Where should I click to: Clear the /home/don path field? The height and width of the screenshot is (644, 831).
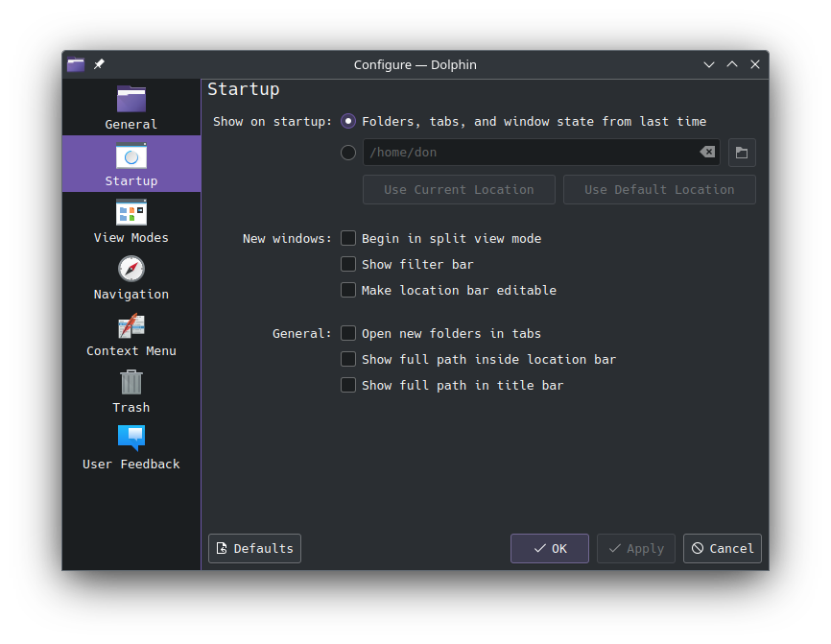point(707,153)
